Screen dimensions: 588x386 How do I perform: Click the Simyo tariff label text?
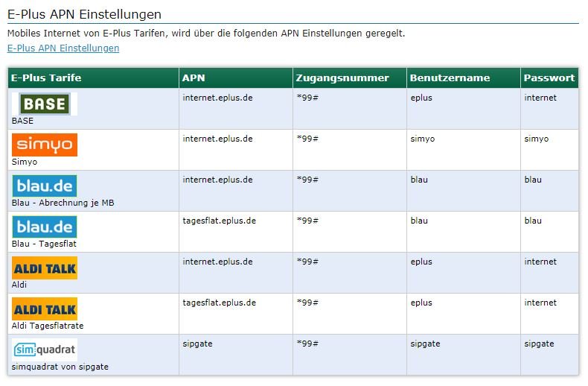click(25, 162)
